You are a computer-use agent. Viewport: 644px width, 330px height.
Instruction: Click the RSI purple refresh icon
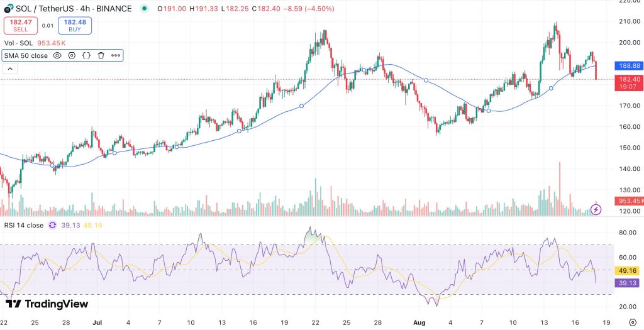[52, 225]
